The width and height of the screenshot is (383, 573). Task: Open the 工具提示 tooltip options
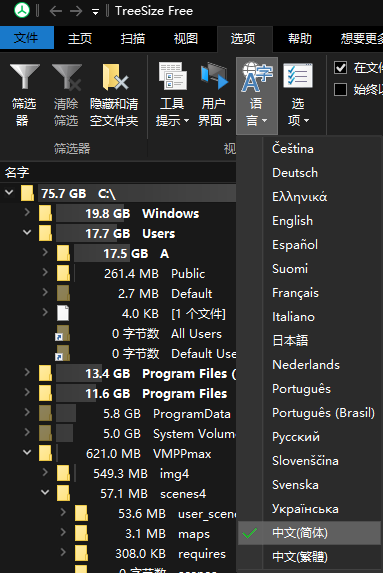pos(172,95)
